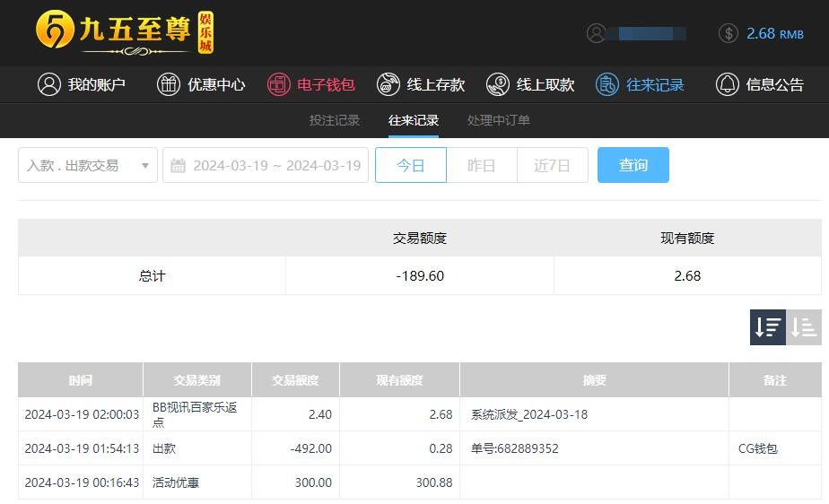Sort records in ascending order
The height and width of the screenshot is (504, 829).
coord(804,327)
